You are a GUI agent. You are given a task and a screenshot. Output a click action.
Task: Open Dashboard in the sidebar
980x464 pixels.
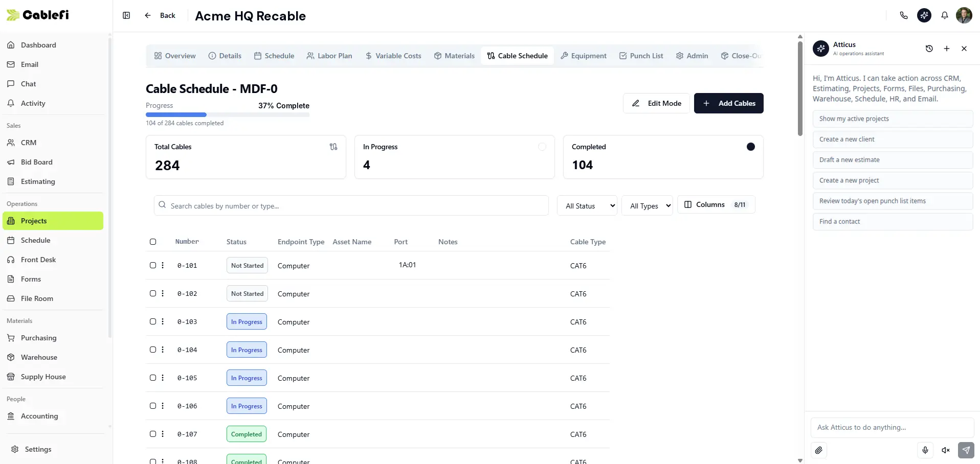pyautogui.click(x=53, y=45)
